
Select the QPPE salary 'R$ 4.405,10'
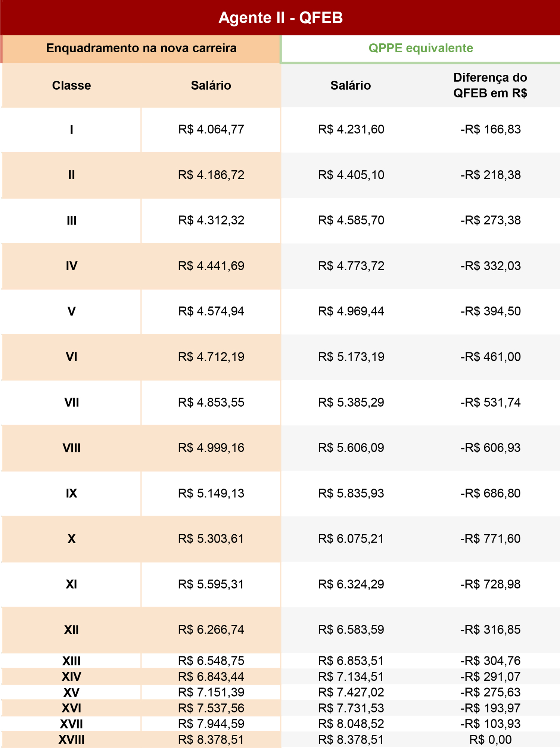[351, 175]
